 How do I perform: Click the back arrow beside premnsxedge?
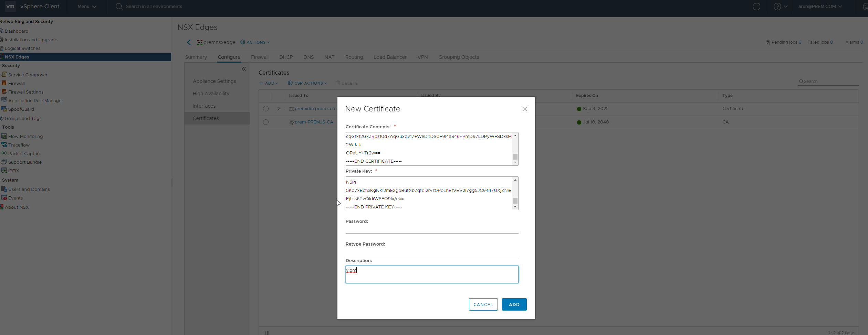(189, 42)
